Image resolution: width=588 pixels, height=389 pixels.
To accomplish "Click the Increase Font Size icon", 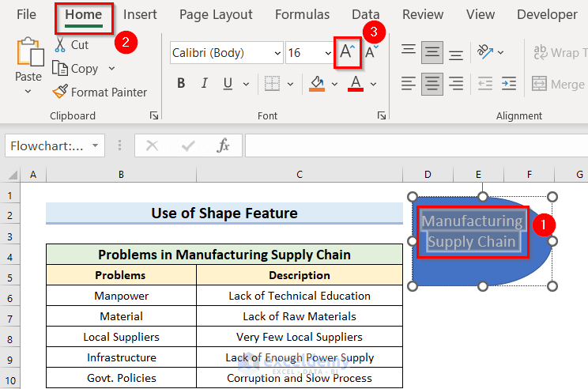I will (x=347, y=53).
